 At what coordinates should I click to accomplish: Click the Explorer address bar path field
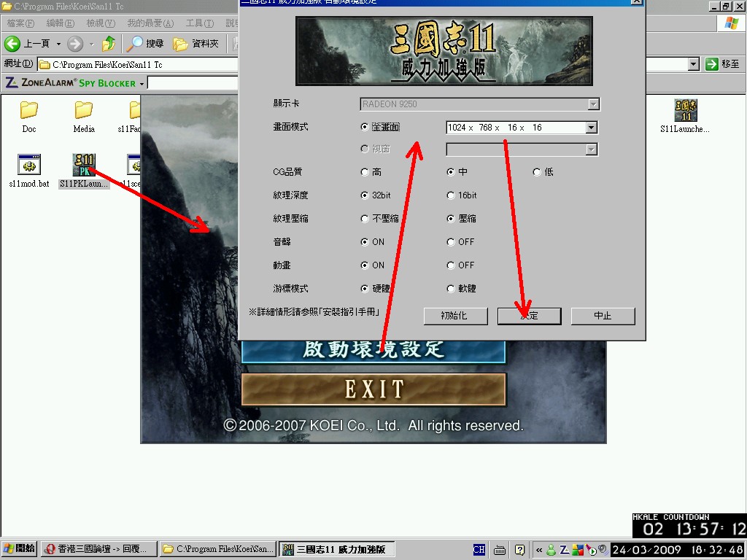(138, 64)
